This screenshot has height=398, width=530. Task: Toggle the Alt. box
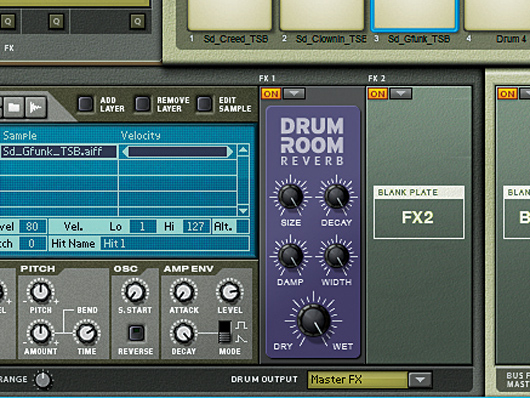[x=243, y=227]
